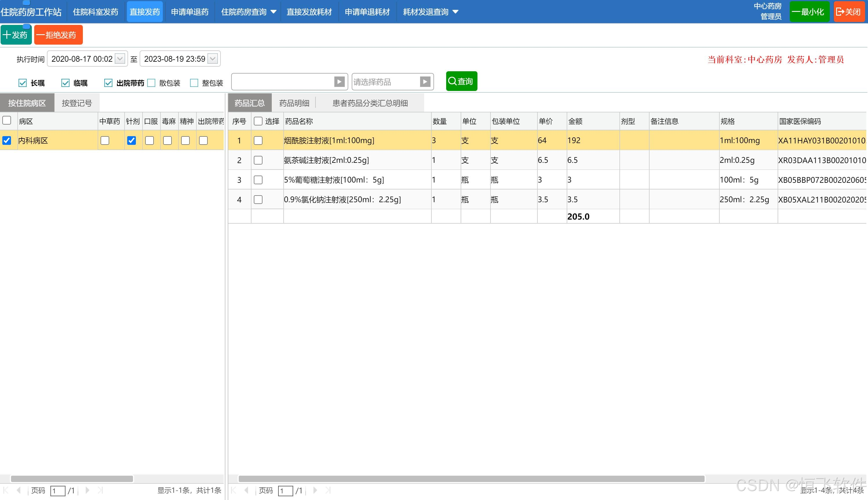Check the 中草药 box for 内科病区
This screenshot has width=868, height=500.
pos(105,140)
